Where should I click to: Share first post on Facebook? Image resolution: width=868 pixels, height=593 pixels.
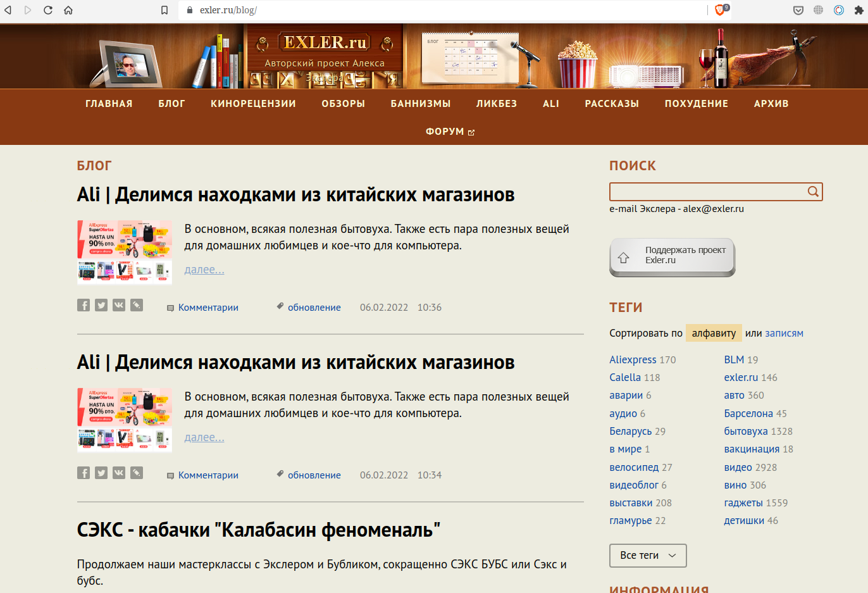[84, 306]
